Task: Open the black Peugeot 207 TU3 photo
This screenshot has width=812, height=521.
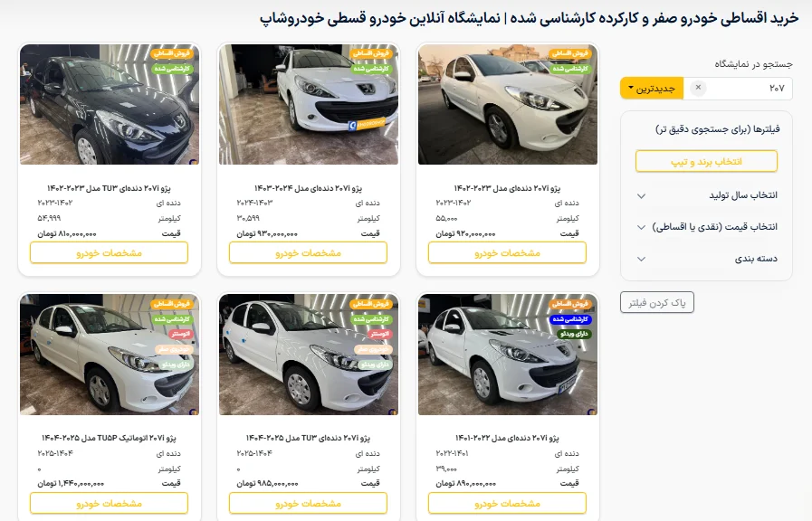Action: (110, 105)
